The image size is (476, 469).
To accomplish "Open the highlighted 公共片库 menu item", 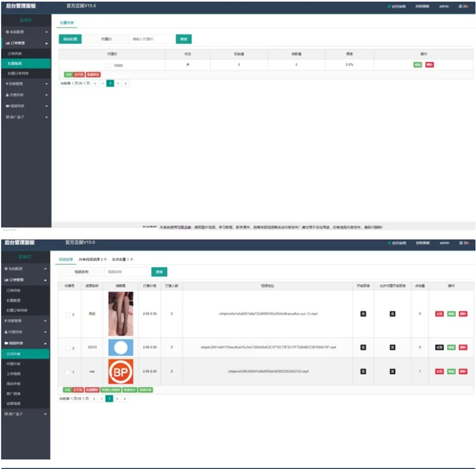I will 15,354.
